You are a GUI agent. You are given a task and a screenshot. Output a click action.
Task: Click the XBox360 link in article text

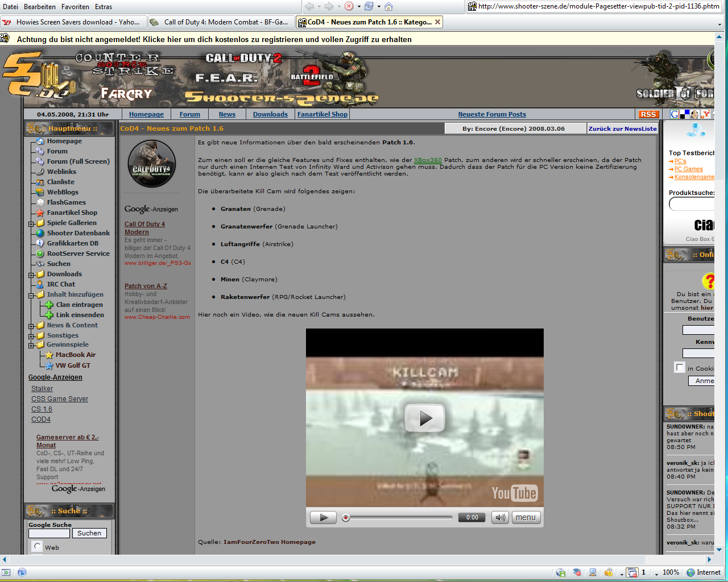point(428,160)
